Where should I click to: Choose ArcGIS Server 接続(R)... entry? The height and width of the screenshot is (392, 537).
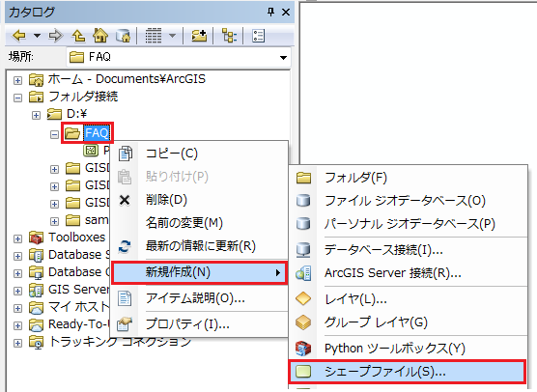[x=409, y=273]
